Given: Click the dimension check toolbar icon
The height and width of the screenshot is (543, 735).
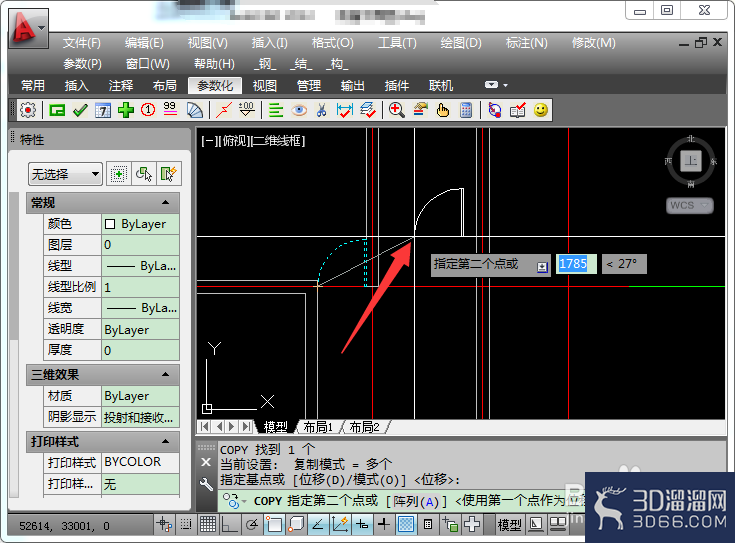Looking at the screenshot, I should tap(345, 111).
